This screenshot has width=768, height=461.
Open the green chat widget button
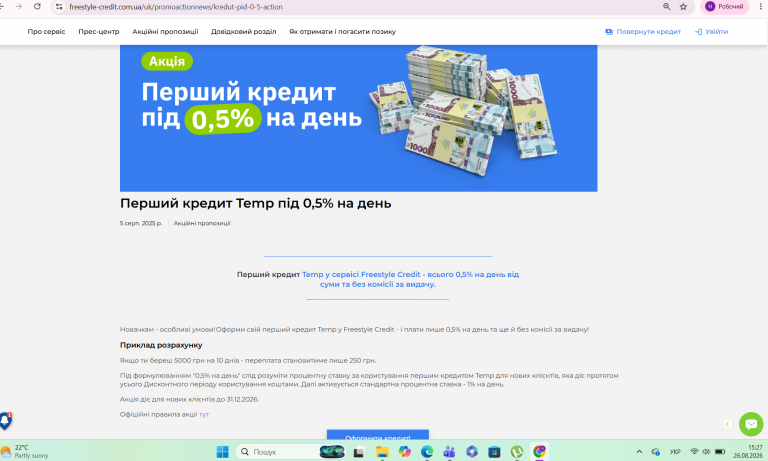[751, 424]
